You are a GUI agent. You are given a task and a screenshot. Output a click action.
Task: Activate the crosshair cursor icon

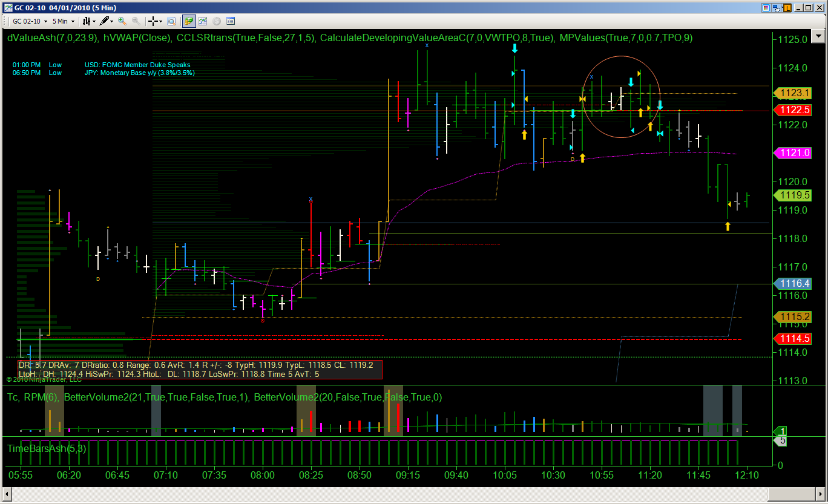(x=153, y=21)
